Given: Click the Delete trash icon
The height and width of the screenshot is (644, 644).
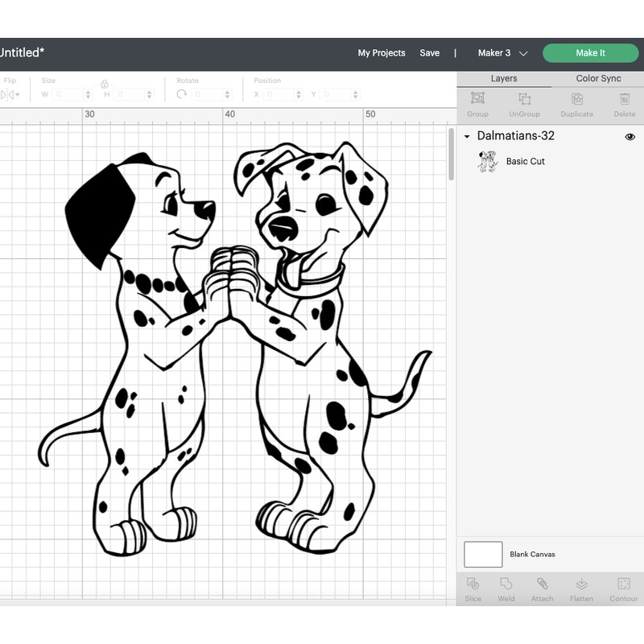Looking at the screenshot, I should pos(625,103).
